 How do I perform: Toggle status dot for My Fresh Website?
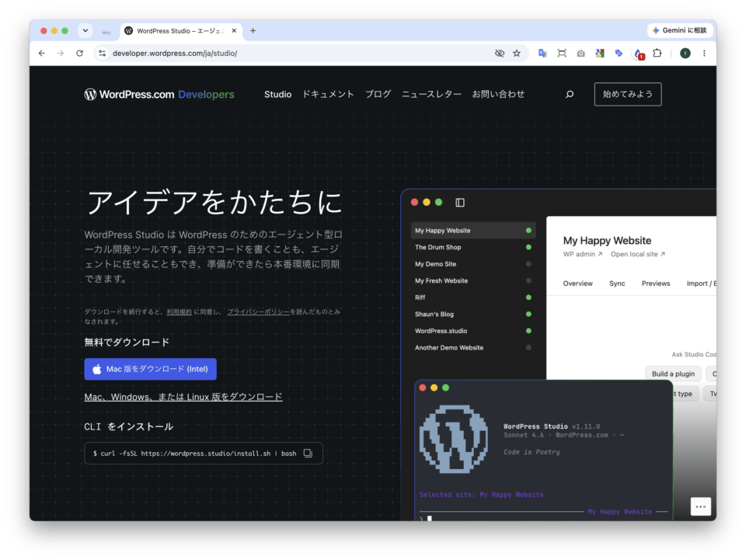tap(528, 280)
